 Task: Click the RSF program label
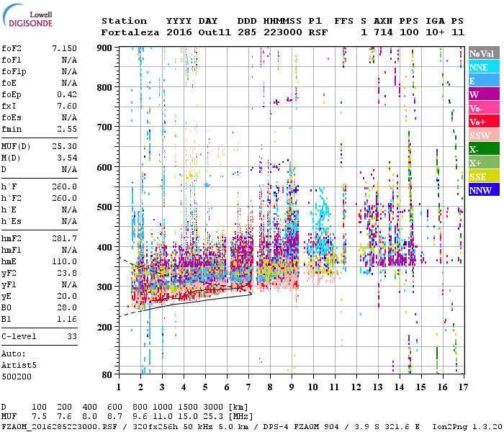tap(318, 32)
